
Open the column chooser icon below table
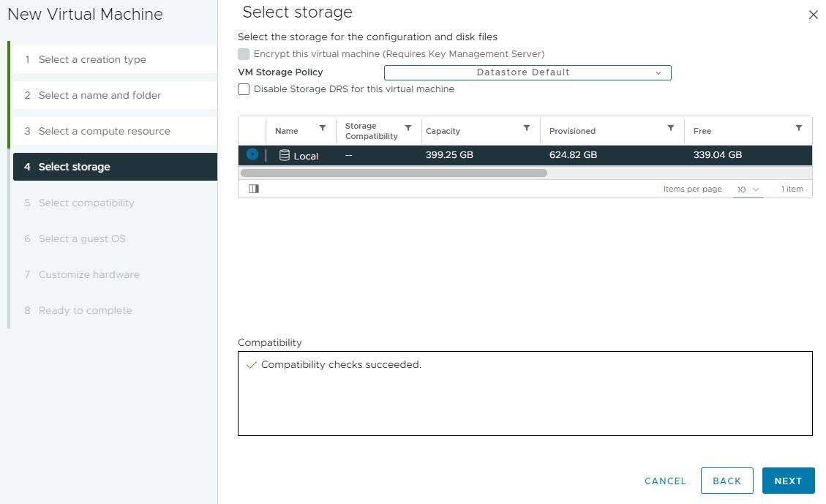coord(254,189)
